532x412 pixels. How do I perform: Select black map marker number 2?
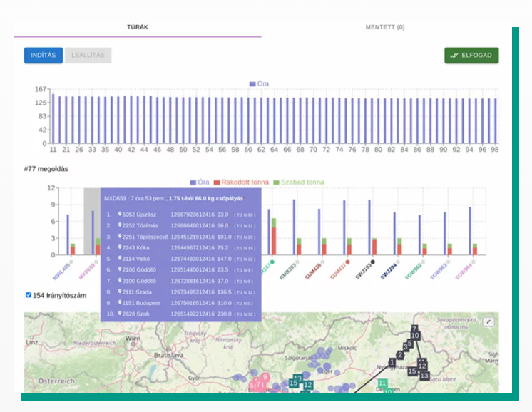click(x=400, y=355)
